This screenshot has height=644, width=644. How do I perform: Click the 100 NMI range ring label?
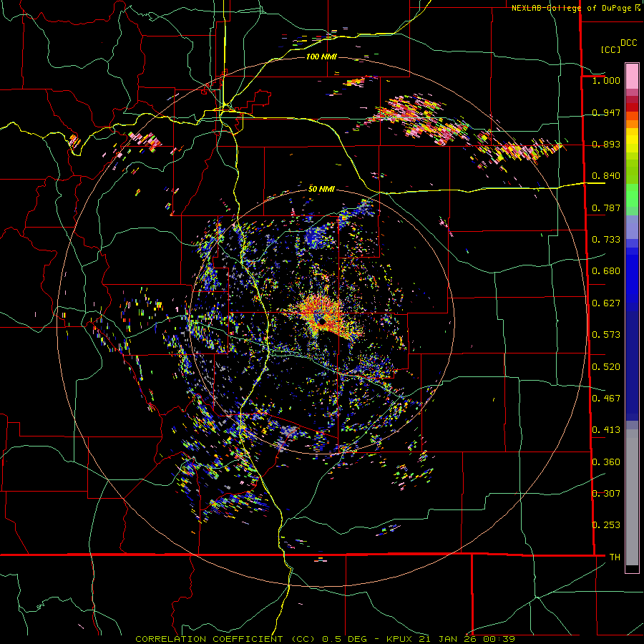[321, 57]
